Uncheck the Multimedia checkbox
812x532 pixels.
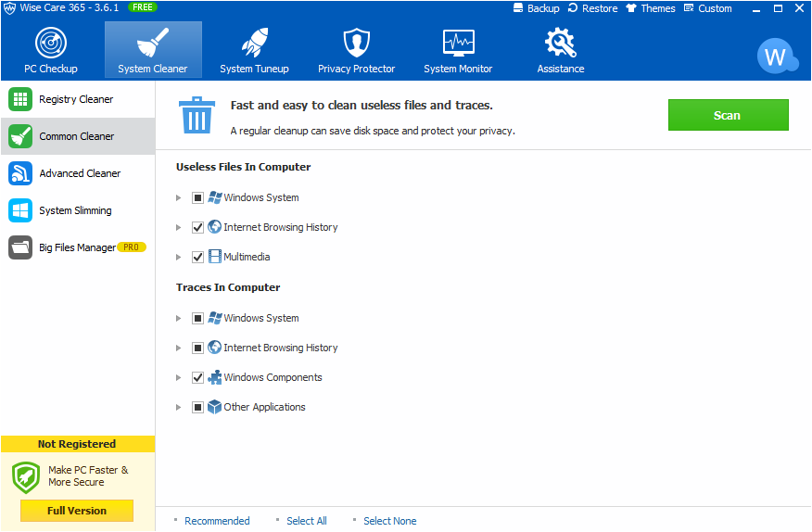(197, 257)
